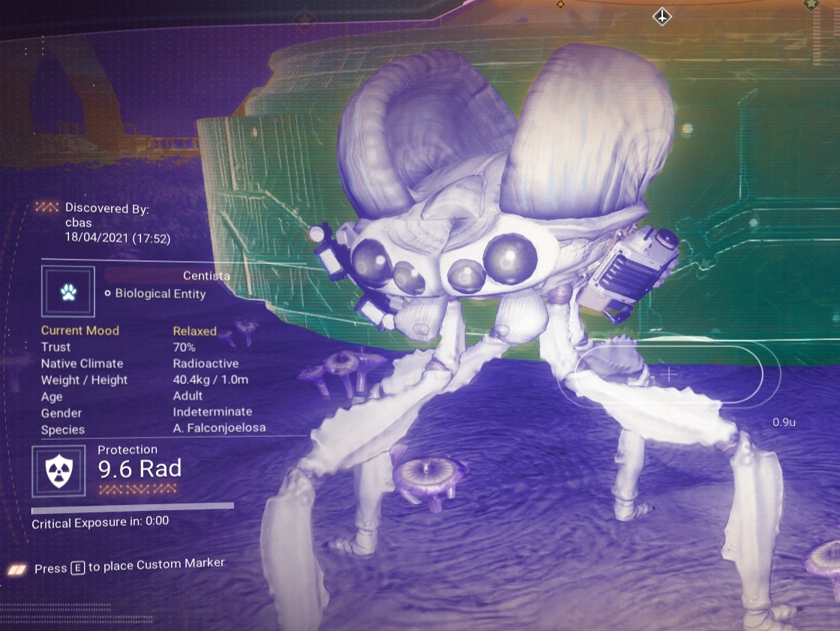Viewport: 840px width, 631px height.
Task: Click the 'Current Mood' label
Action: click(80, 330)
